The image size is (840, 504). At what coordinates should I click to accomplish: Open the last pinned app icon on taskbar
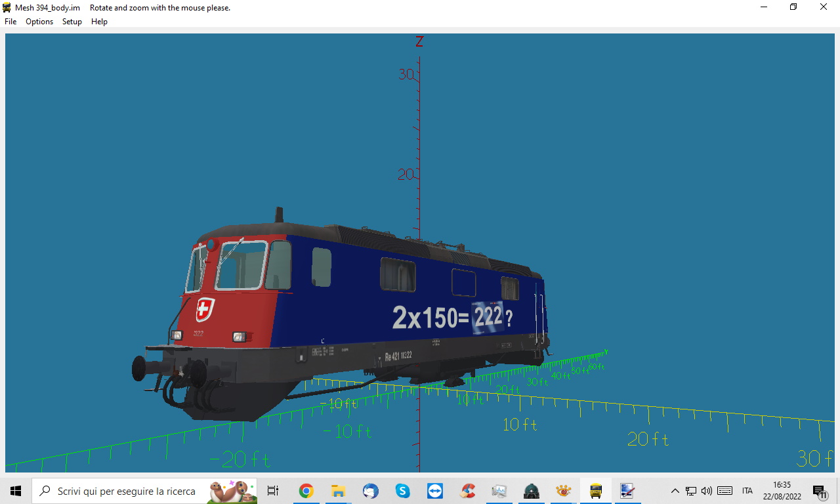pyautogui.click(x=627, y=491)
